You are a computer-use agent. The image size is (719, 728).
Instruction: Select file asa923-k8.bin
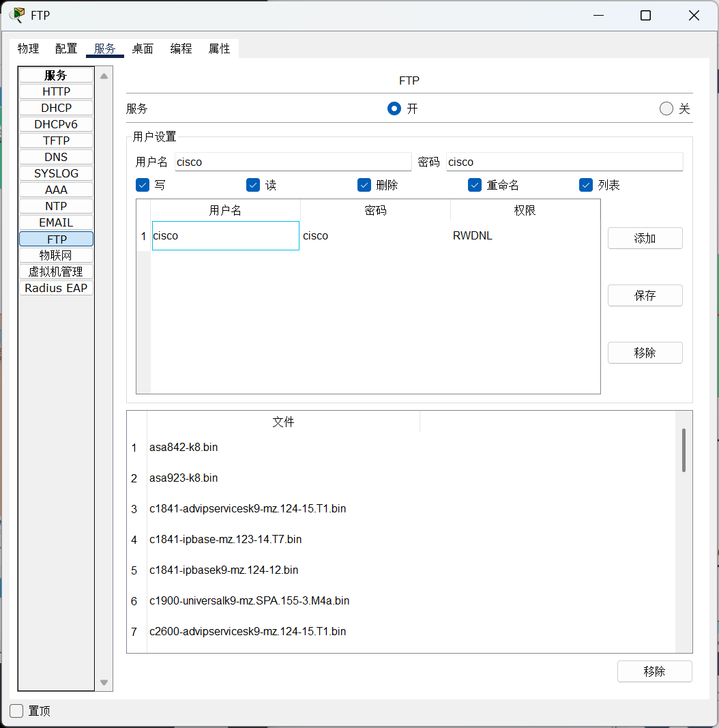184,478
